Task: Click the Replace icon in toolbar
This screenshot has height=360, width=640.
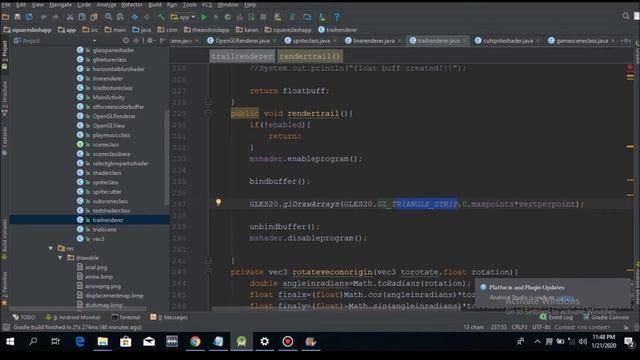Action: 120,17
